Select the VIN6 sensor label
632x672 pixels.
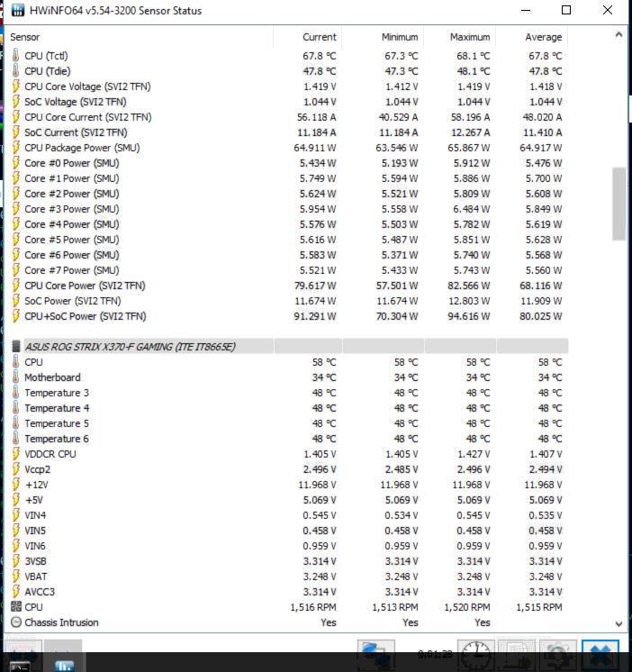(35, 546)
